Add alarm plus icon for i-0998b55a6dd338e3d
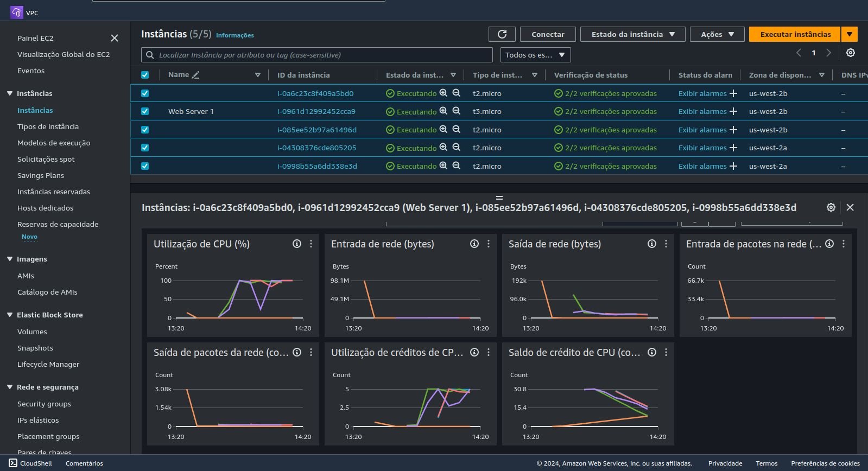This screenshot has width=868, height=471. [x=733, y=166]
